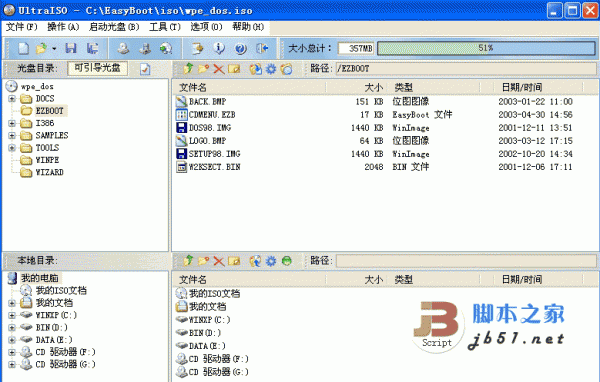The width and height of the screenshot is (600, 382).
Task: Click red X Delete icon in local pane toolbar
Action: point(219,261)
